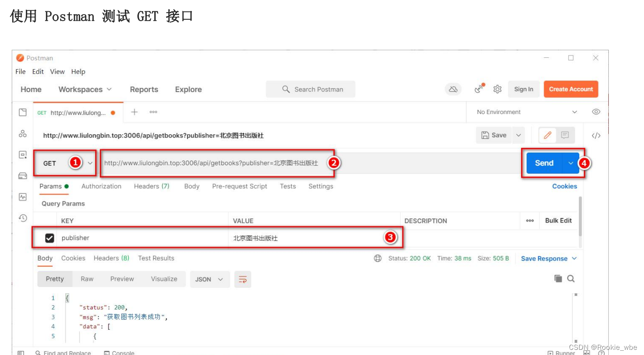Screen dimensions: 644x355
Task: Add a new request tab with plus
Action: [135, 112]
